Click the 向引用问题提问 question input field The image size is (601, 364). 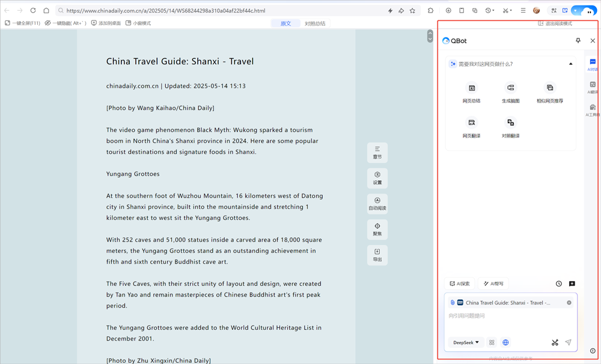click(510, 321)
